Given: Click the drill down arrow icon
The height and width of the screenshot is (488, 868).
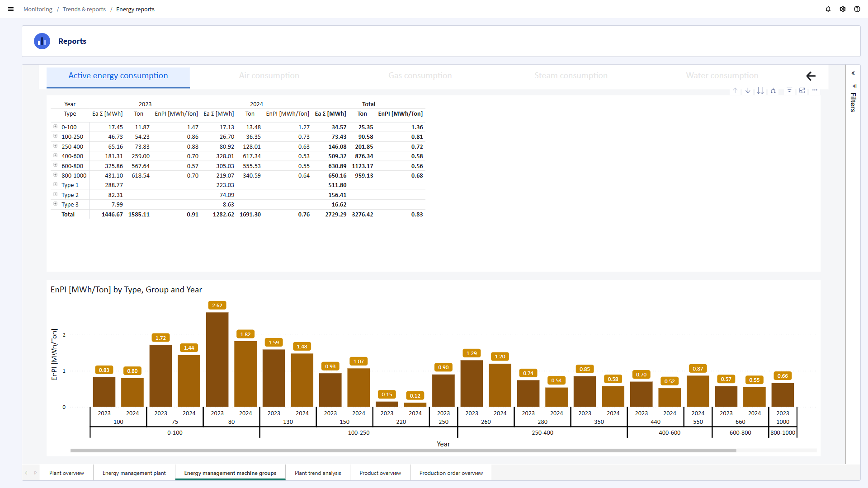Looking at the screenshot, I should pos(748,90).
